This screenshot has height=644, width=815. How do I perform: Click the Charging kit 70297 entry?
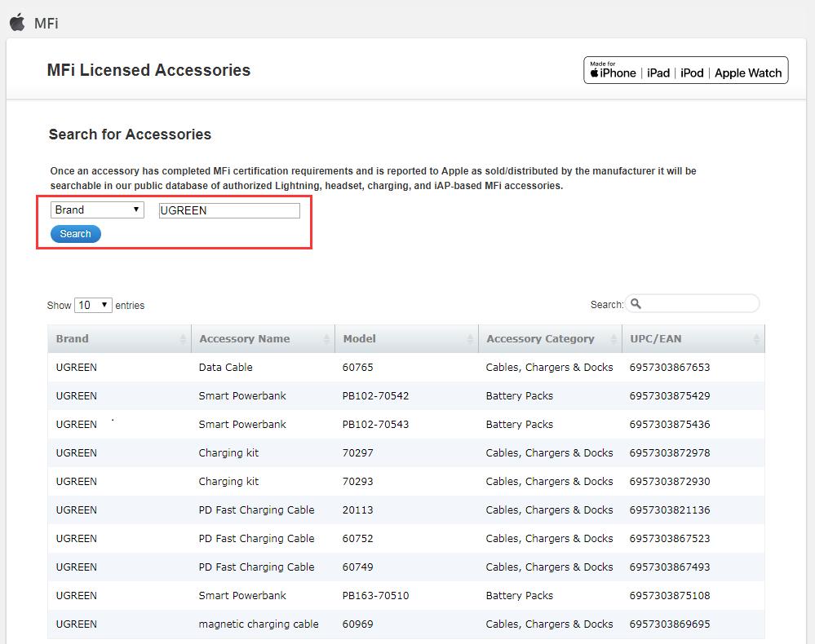[228, 453]
